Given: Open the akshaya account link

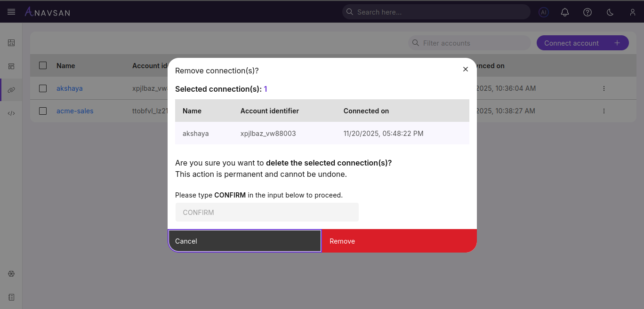Looking at the screenshot, I should (70, 88).
